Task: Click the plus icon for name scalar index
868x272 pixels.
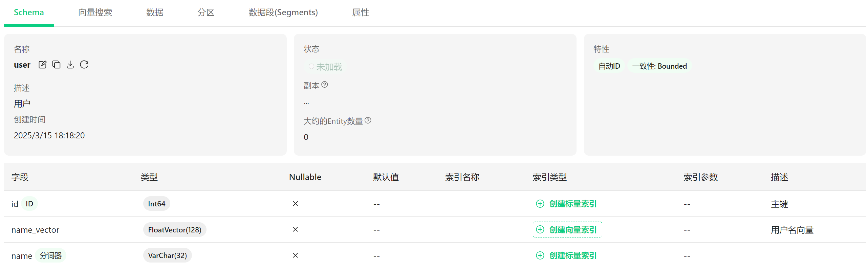Action: click(540, 255)
